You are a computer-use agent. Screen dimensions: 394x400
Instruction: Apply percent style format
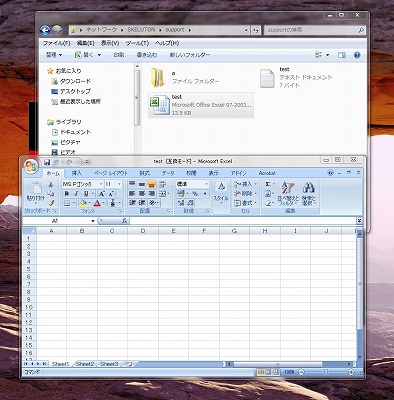[195, 194]
